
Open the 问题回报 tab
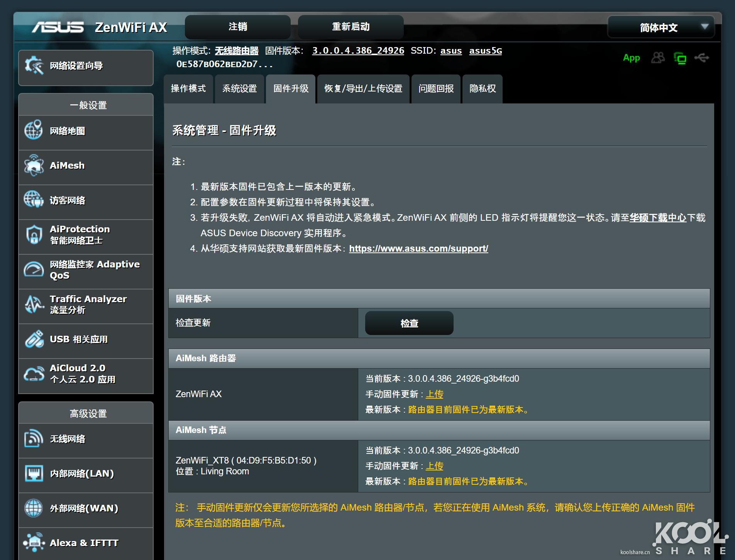(x=435, y=89)
